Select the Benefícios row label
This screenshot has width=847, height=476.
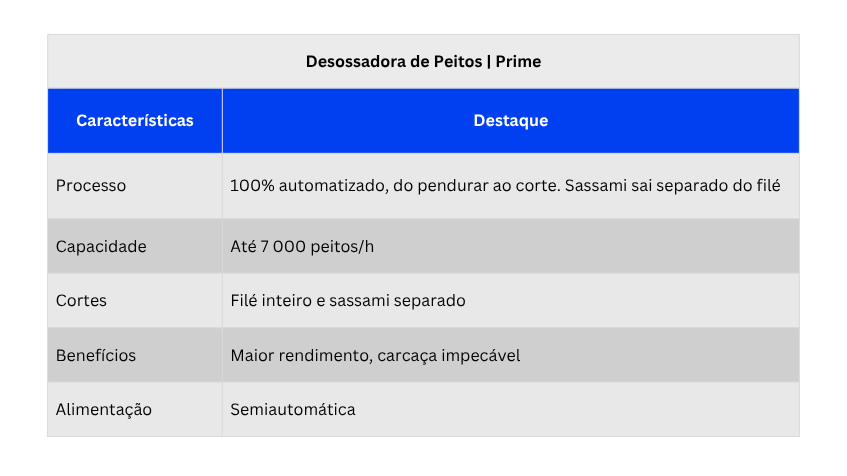tap(96, 356)
